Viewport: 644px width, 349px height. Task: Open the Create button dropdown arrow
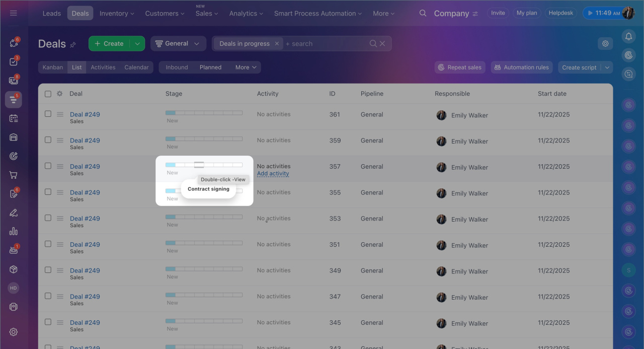click(x=137, y=44)
